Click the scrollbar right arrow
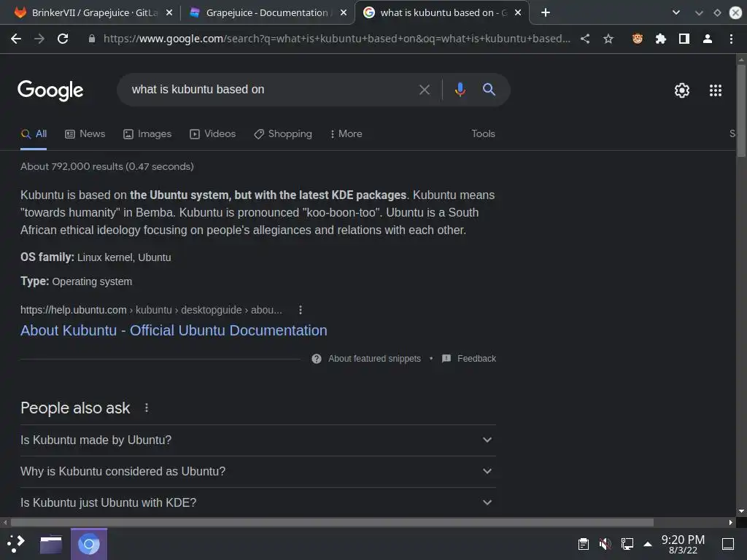747x560 pixels. click(x=731, y=522)
